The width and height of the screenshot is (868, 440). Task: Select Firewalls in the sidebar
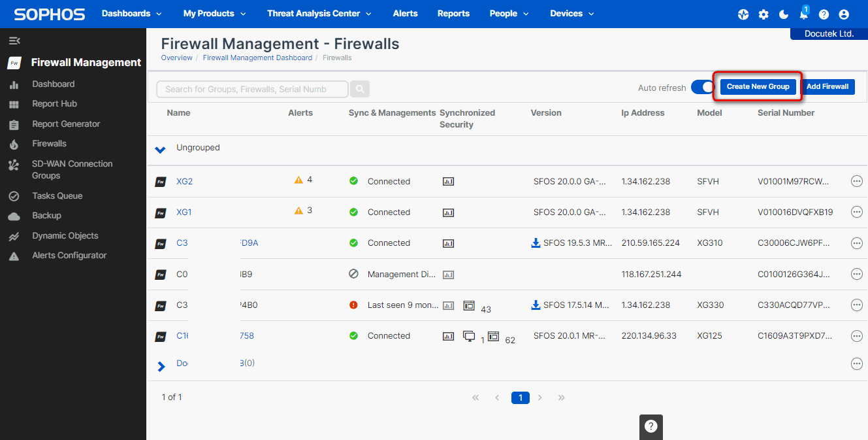pos(50,144)
